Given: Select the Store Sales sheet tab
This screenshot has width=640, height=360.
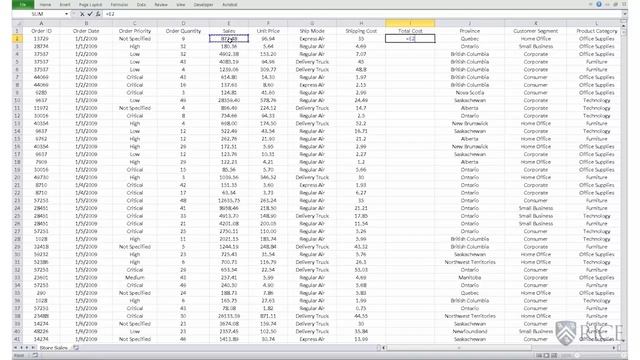Looking at the screenshot, I should [x=54, y=348].
